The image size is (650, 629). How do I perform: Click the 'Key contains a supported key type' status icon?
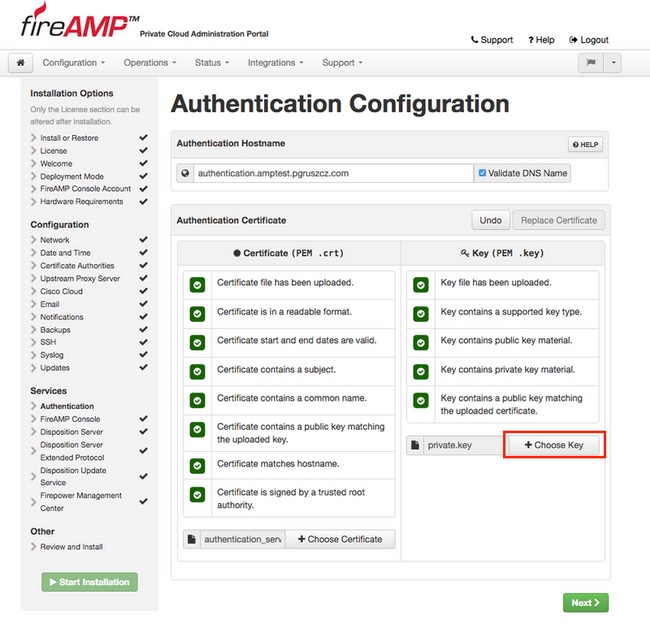click(421, 314)
